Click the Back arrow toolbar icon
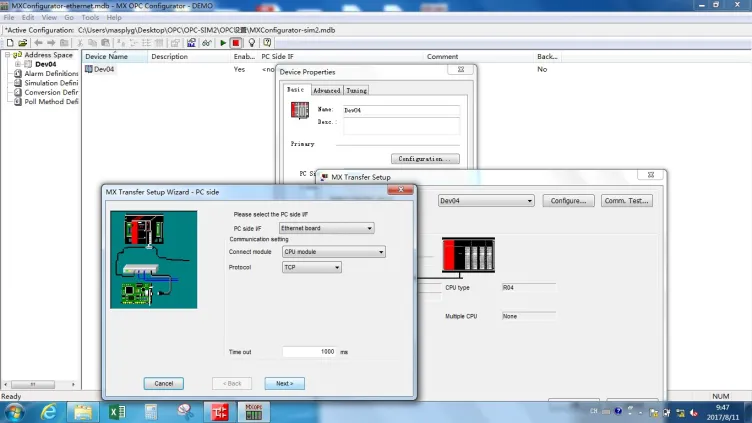Image resolution: width=752 pixels, height=423 pixels. 38,43
